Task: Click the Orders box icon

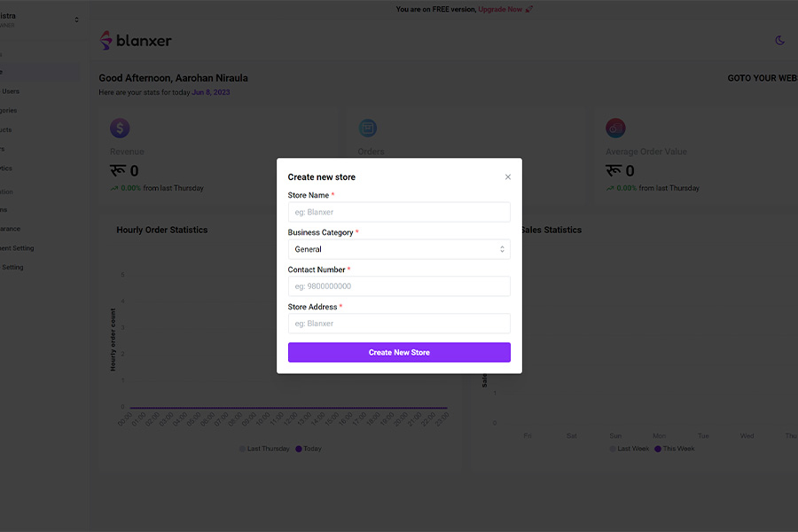Action: point(367,129)
